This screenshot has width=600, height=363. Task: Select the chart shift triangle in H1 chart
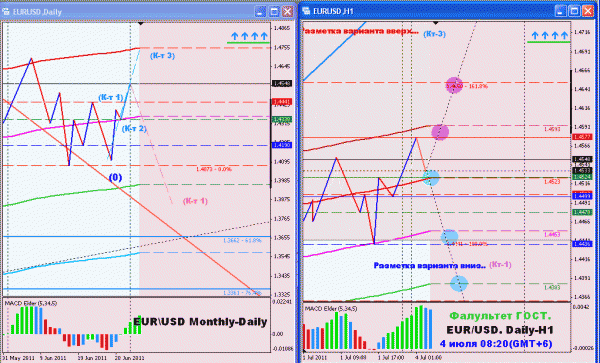point(437,24)
